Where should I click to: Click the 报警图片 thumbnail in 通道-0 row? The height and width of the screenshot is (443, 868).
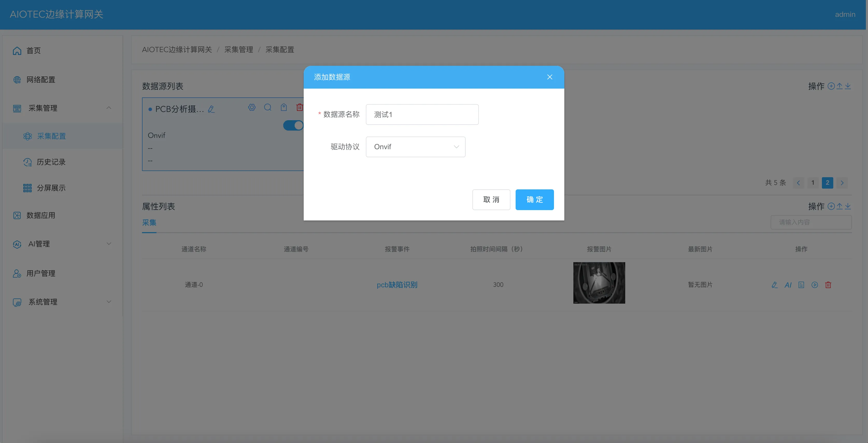[599, 283]
